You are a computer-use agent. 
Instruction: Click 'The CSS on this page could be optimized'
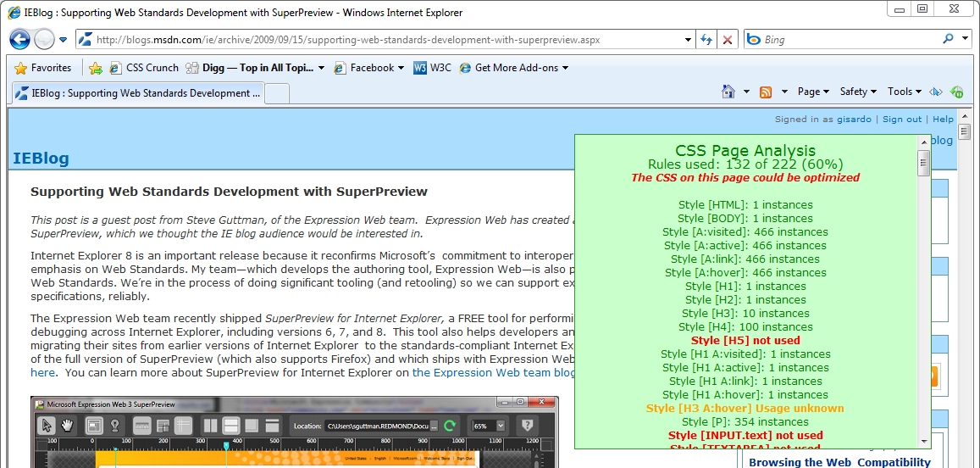click(745, 178)
